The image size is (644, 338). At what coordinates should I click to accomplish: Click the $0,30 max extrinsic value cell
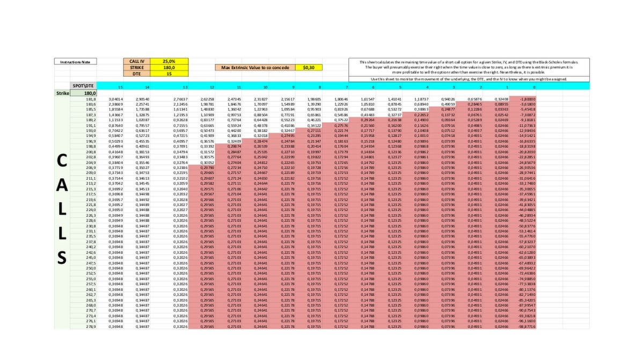[309, 68]
